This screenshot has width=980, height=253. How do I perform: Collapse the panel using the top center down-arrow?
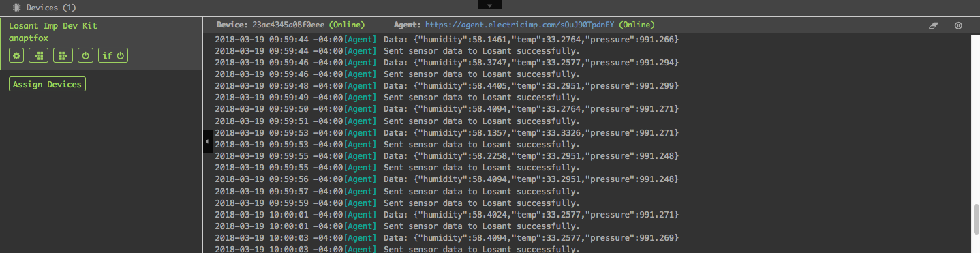[x=489, y=4]
